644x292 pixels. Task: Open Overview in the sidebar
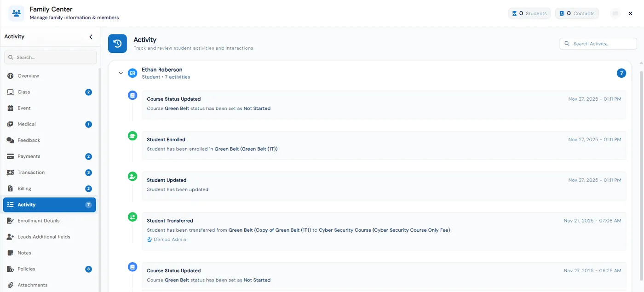50,76
